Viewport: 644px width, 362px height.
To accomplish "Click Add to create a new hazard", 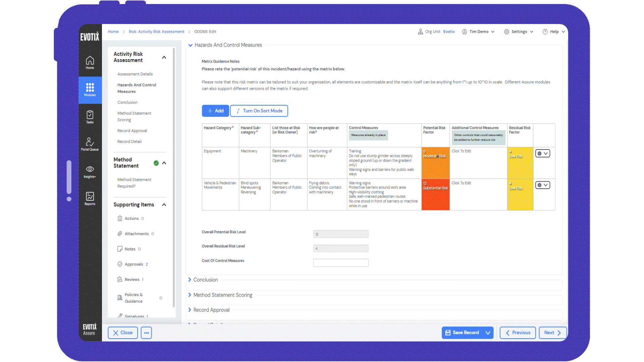I will click(215, 111).
